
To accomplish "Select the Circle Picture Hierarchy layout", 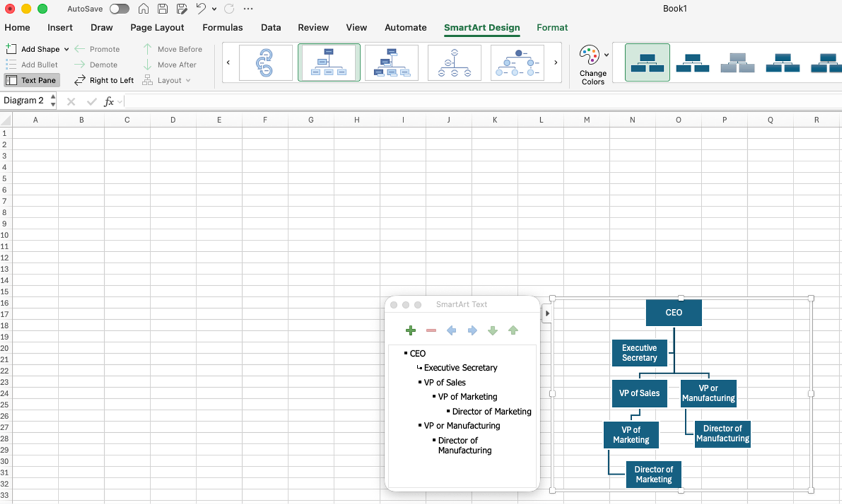I will coord(517,63).
